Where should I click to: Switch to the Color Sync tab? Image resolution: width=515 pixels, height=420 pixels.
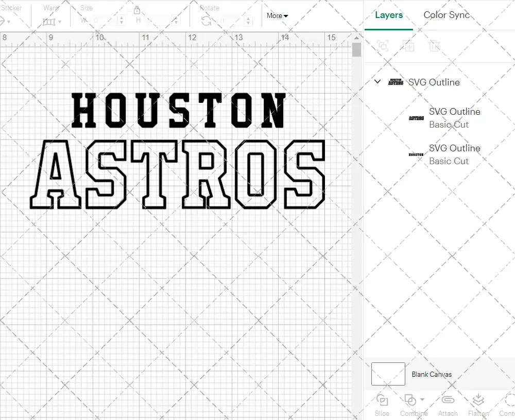(x=447, y=15)
